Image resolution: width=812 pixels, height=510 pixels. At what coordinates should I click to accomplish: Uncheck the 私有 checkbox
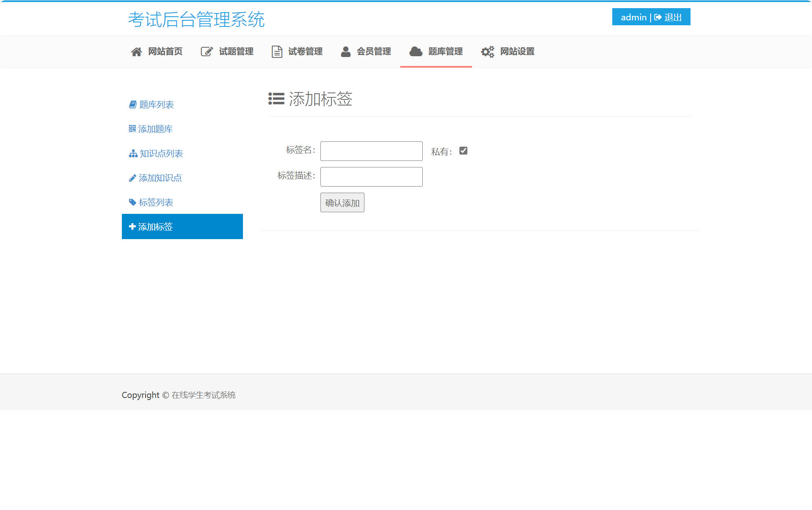(x=463, y=151)
